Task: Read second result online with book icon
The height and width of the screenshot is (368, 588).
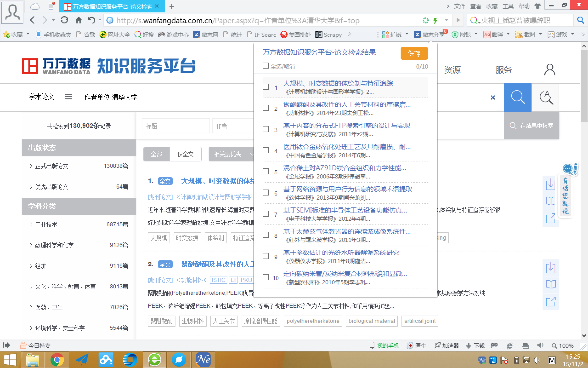Action: (x=550, y=284)
